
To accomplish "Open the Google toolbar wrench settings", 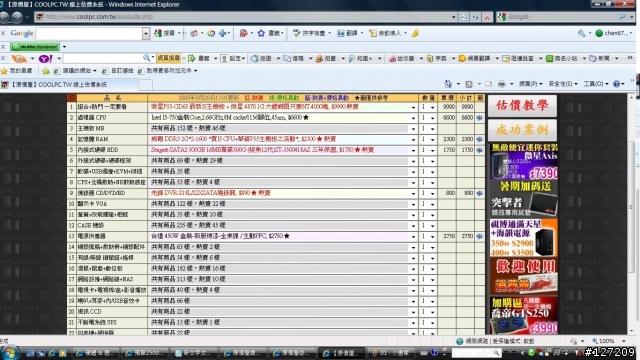I will coord(582,33).
